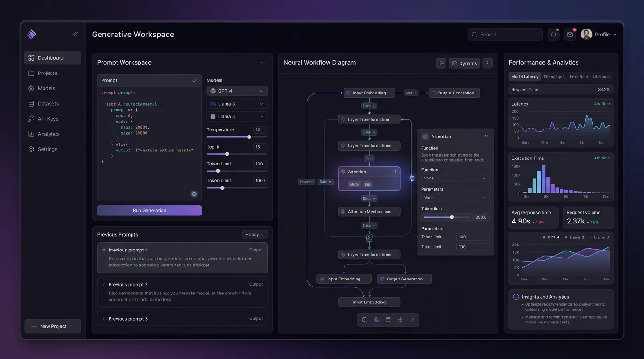Open the Profile dropdown menu
The image size is (644, 359).
pos(599,34)
